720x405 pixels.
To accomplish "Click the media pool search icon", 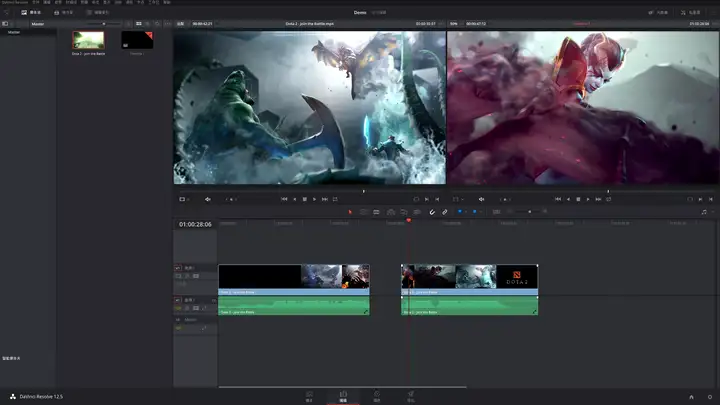I will (158, 24).
